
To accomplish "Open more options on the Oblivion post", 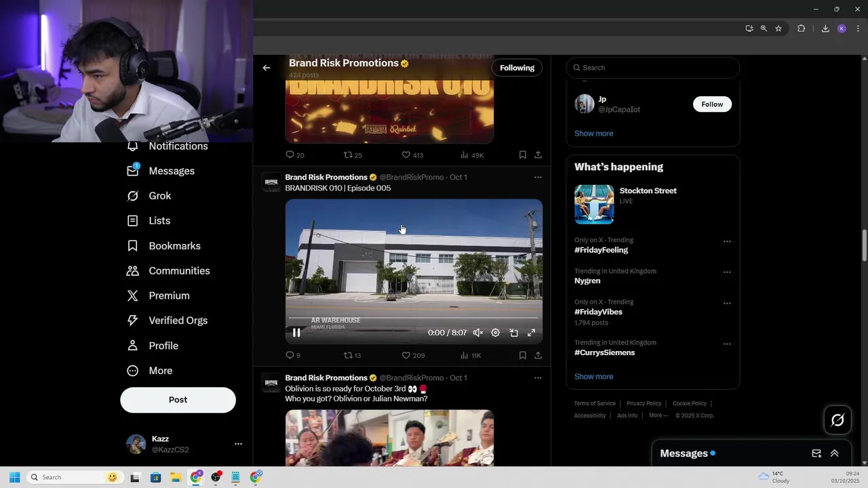I will click(538, 378).
